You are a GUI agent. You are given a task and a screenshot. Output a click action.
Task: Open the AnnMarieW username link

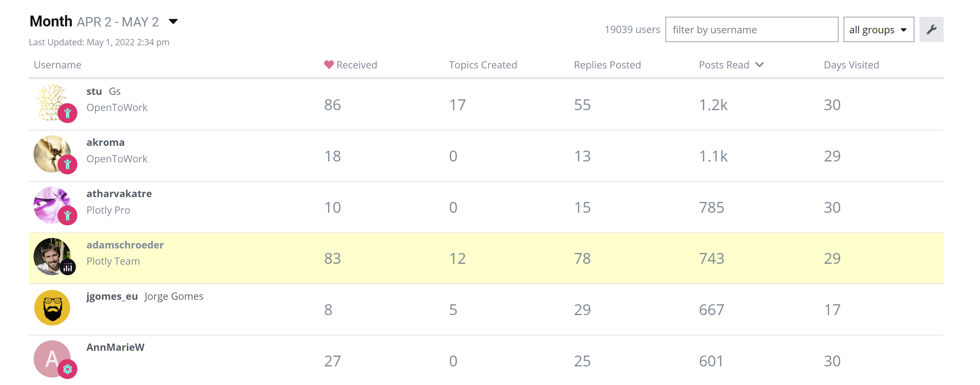115,347
